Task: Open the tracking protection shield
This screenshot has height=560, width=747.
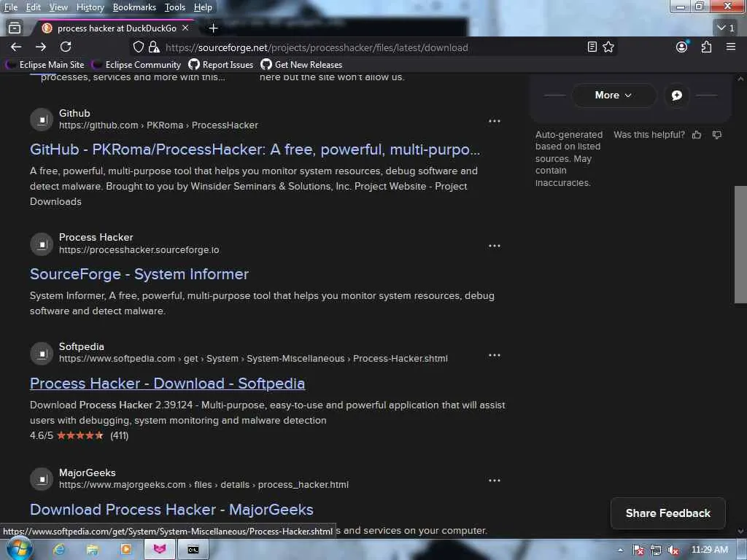Action: 138,47
